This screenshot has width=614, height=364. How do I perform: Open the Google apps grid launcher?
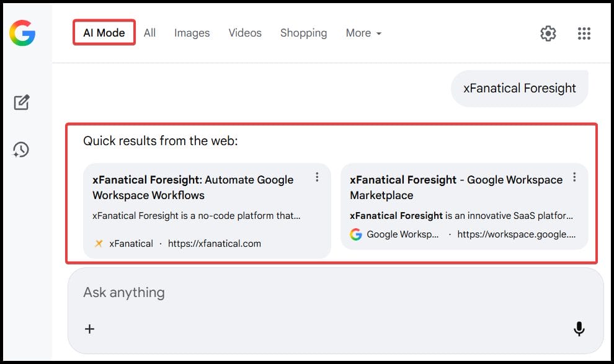[584, 33]
